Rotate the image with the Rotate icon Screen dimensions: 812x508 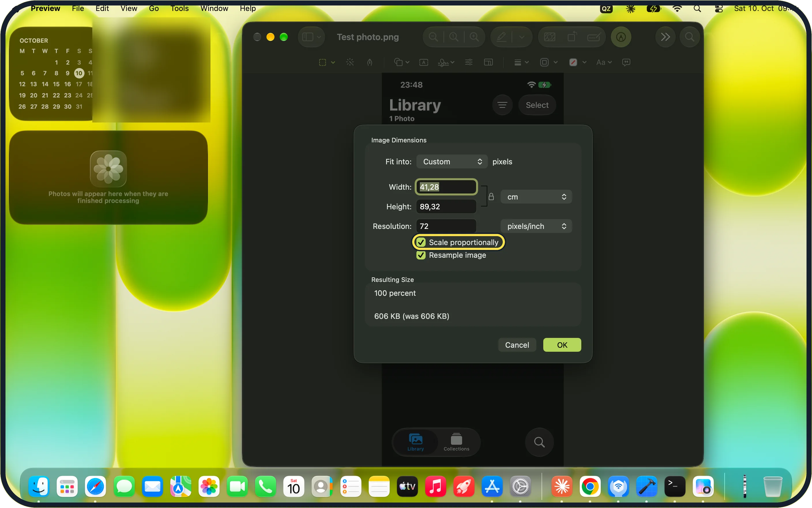572,36
